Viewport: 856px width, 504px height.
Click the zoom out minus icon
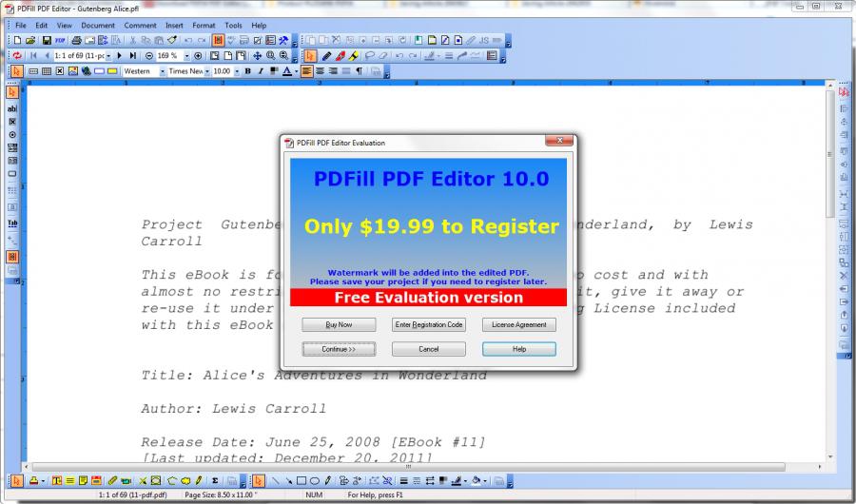pos(149,56)
